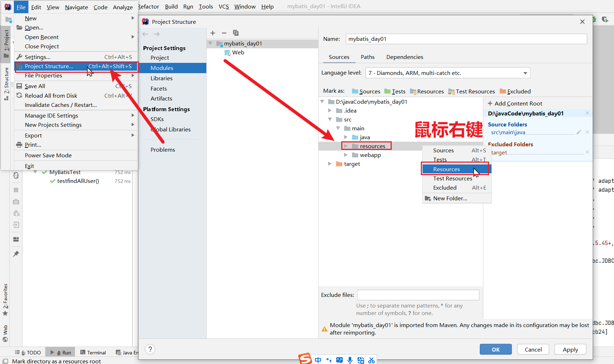Mark as Resources folder icon
Viewport: 614px width, 364px height.
[413, 91]
